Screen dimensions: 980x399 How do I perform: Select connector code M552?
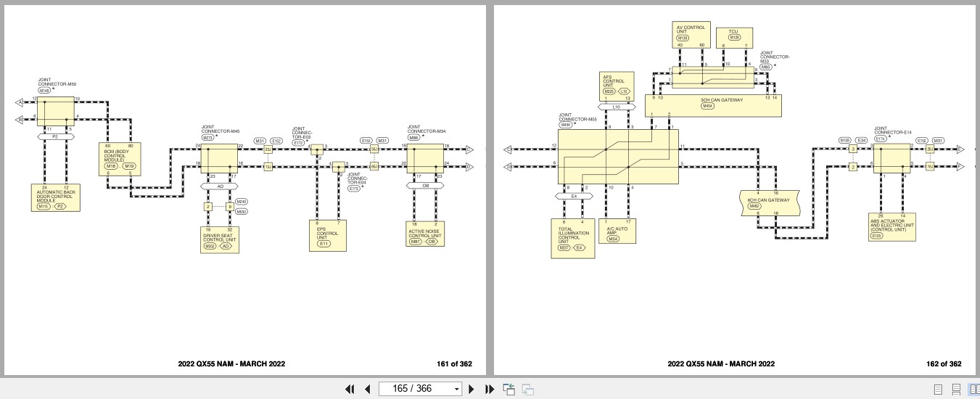(210, 247)
